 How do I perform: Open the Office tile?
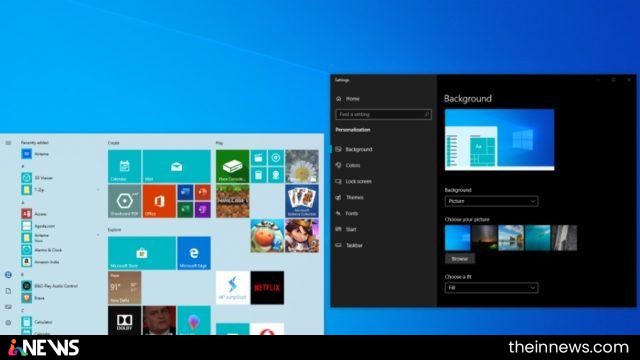click(x=159, y=201)
